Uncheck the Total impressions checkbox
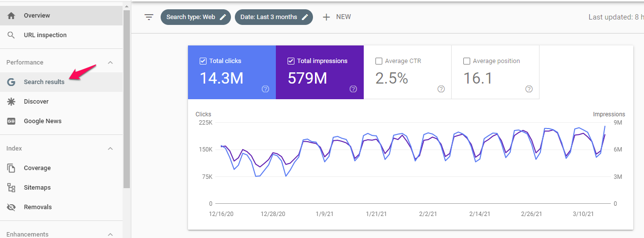 point(291,61)
